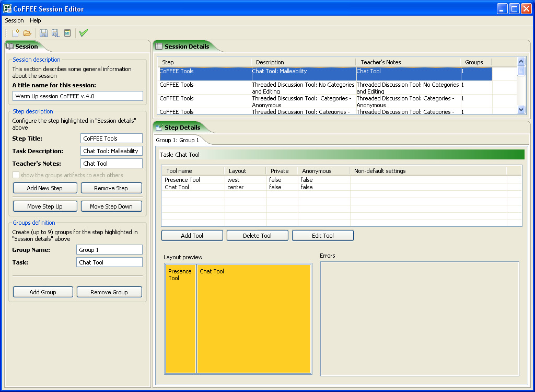This screenshot has height=392, width=535.
Task: Maximize the CoFFEE Session Editor window
Action: [514, 8]
